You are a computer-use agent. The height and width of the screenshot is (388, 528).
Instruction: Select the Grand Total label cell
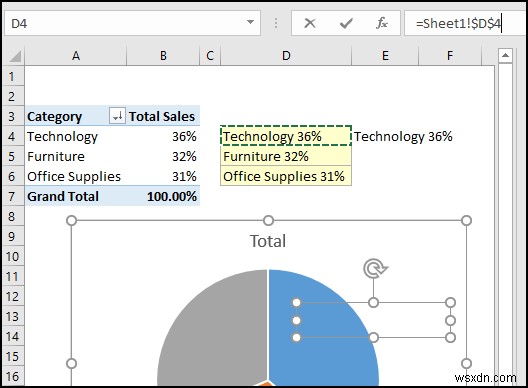[x=76, y=196]
